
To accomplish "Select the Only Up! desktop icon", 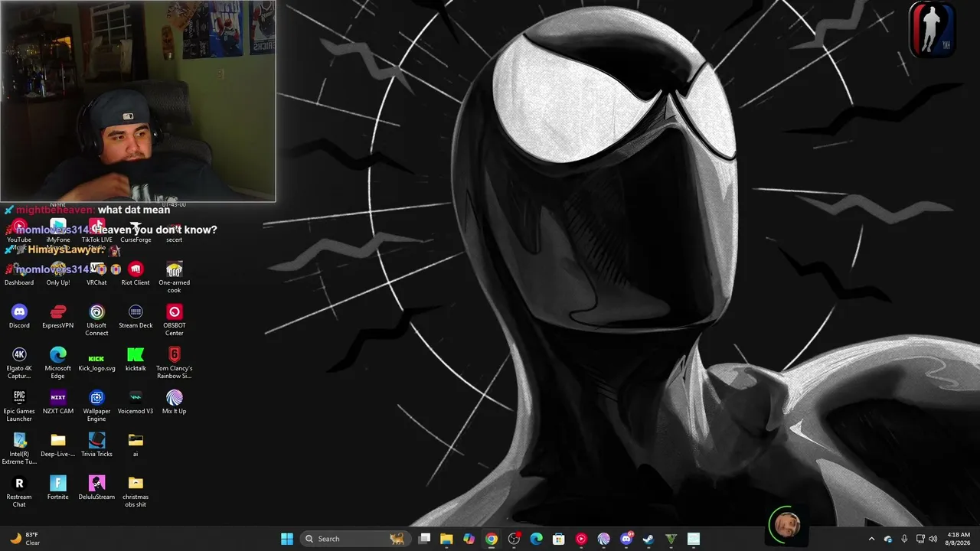I will [x=58, y=273].
